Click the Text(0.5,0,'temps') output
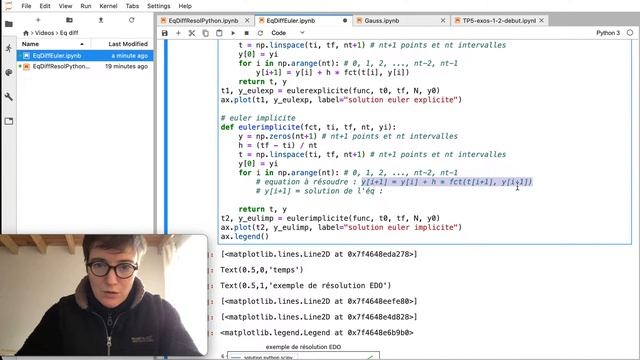The height and width of the screenshot is (360, 640). (262, 270)
